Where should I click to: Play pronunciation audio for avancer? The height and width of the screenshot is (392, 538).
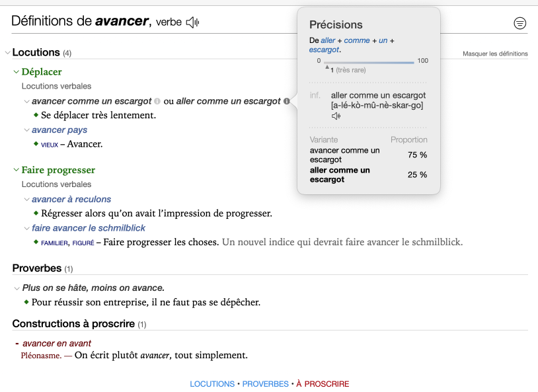tap(192, 22)
